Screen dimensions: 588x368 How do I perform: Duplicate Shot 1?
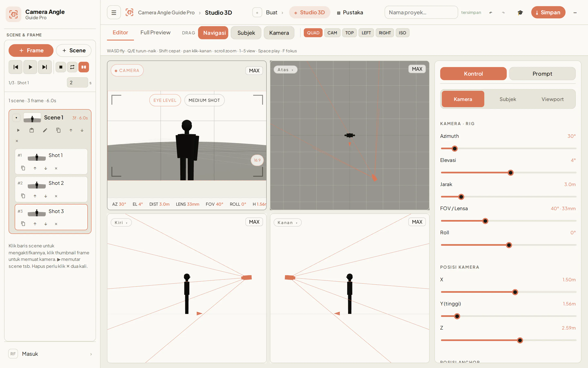23,168
